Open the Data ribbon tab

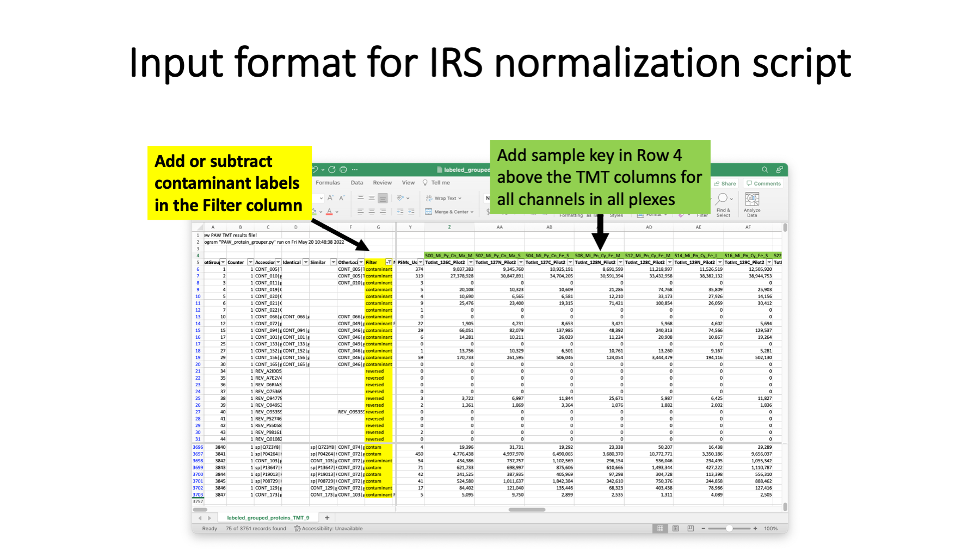click(x=357, y=183)
